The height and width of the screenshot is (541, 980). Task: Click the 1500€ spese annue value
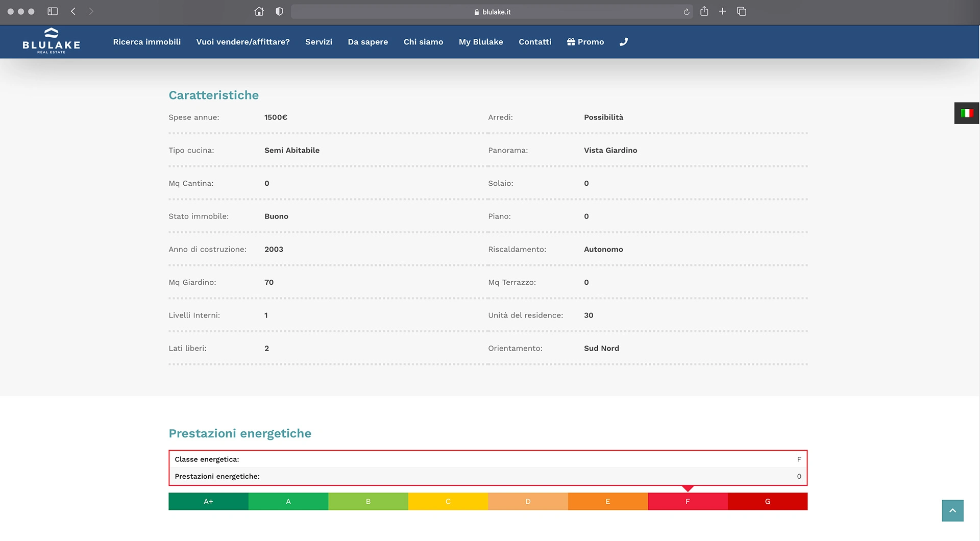pos(276,117)
